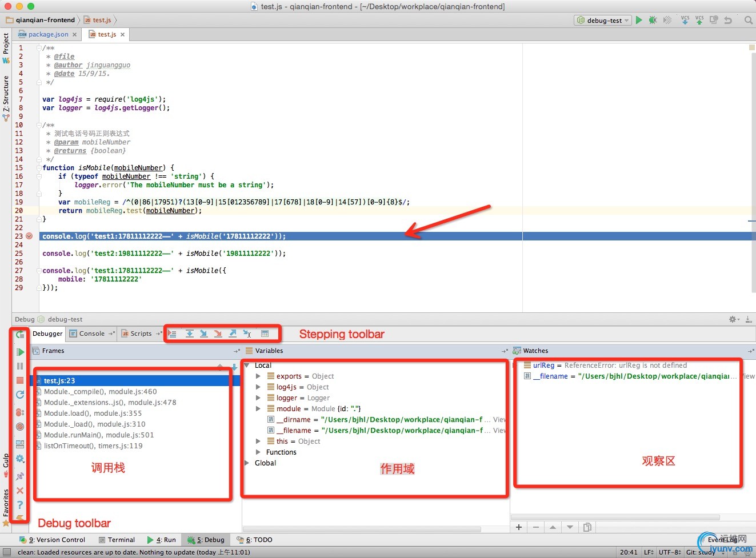This screenshot has width=756, height=558.
Task: Open View Breakpoints dialog
Action: 20,412
